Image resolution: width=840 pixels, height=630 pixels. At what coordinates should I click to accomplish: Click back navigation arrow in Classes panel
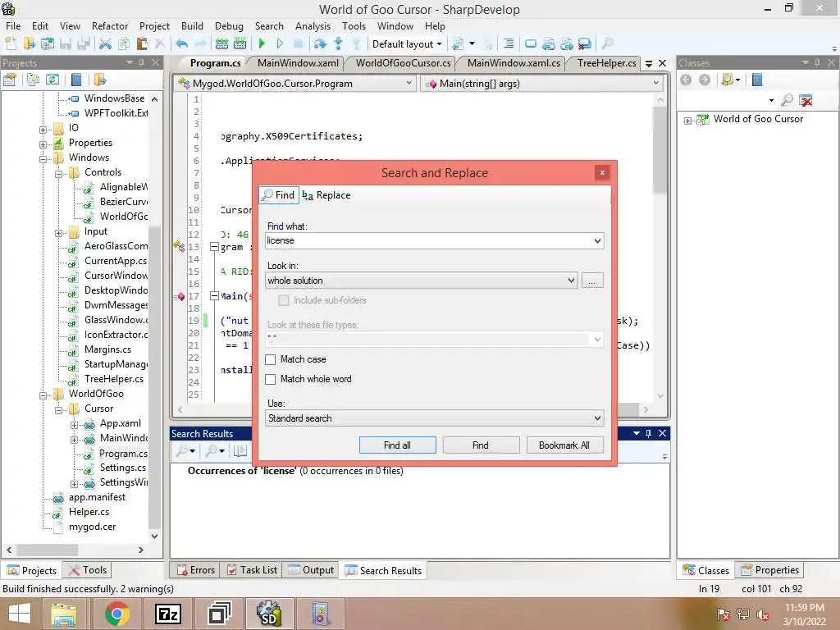686,80
